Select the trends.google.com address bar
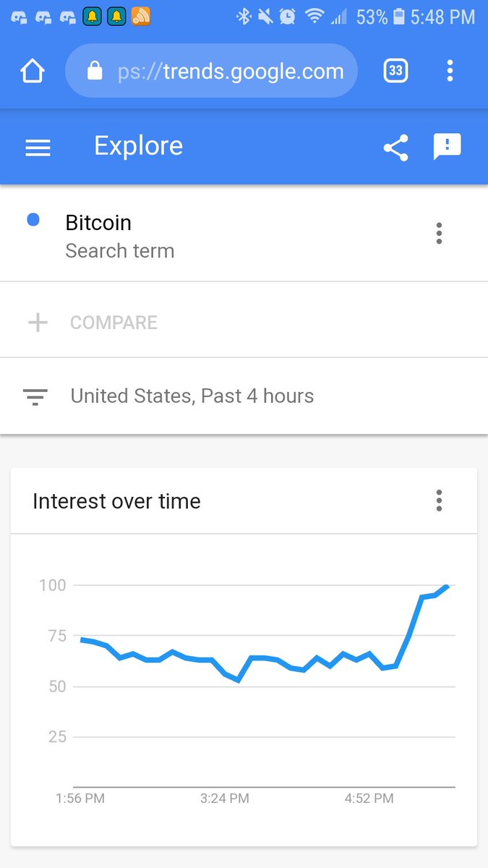 coord(230,71)
